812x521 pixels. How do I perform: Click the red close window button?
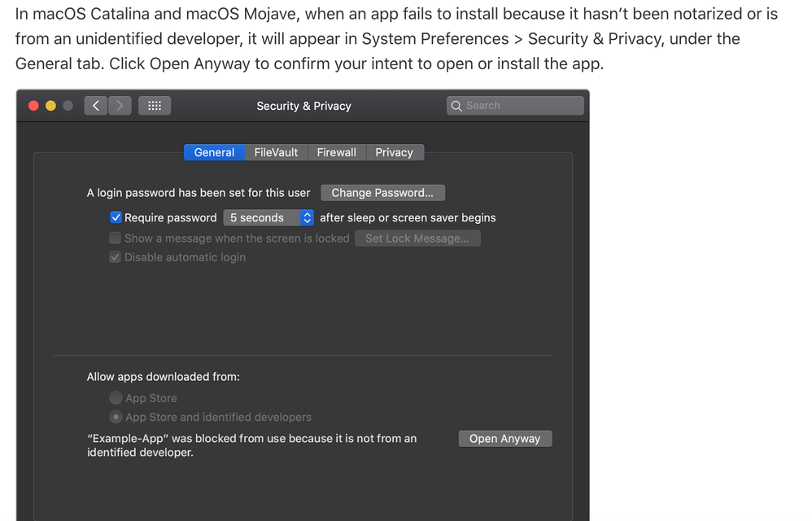[33, 106]
